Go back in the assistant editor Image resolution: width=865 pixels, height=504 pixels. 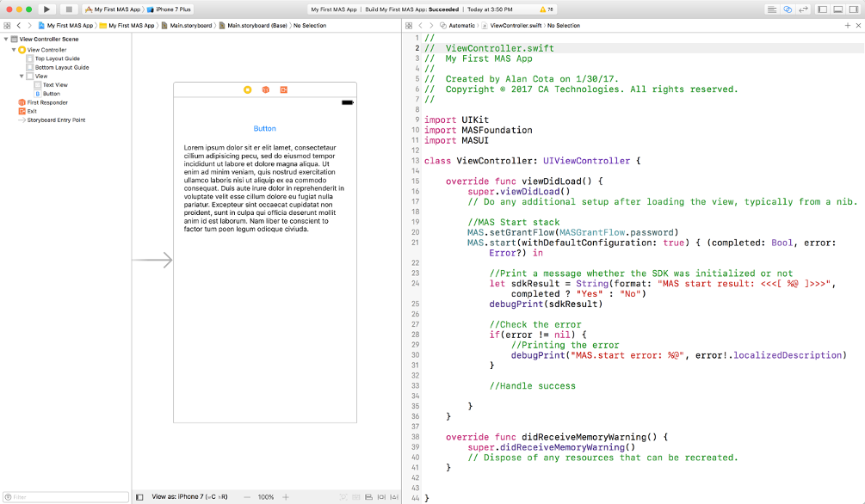coord(420,25)
